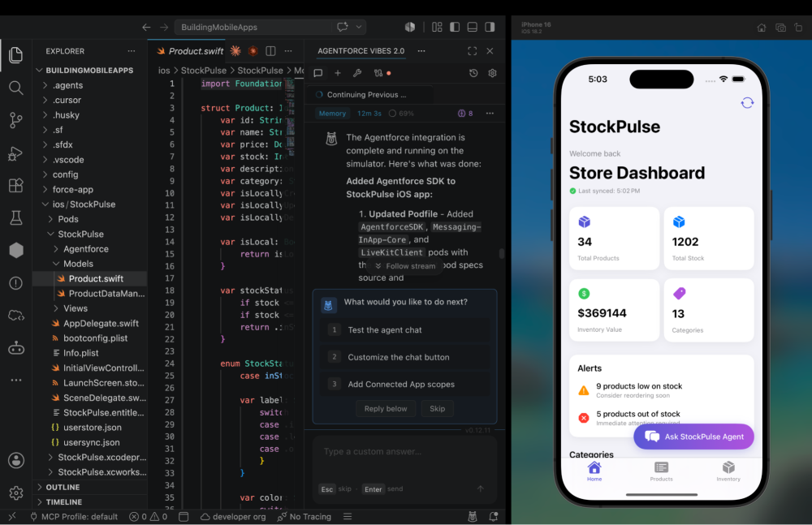Expand the OUTLINE section

[x=63, y=487]
